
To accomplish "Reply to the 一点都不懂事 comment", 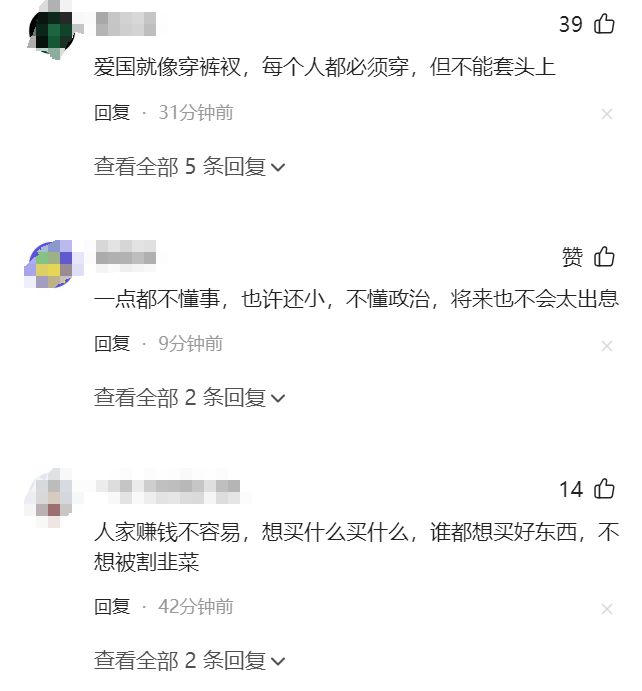I will (x=112, y=343).
